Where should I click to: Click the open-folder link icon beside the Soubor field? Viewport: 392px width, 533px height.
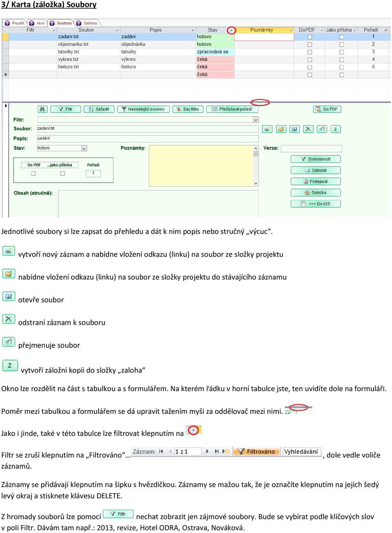tap(281, 129)
